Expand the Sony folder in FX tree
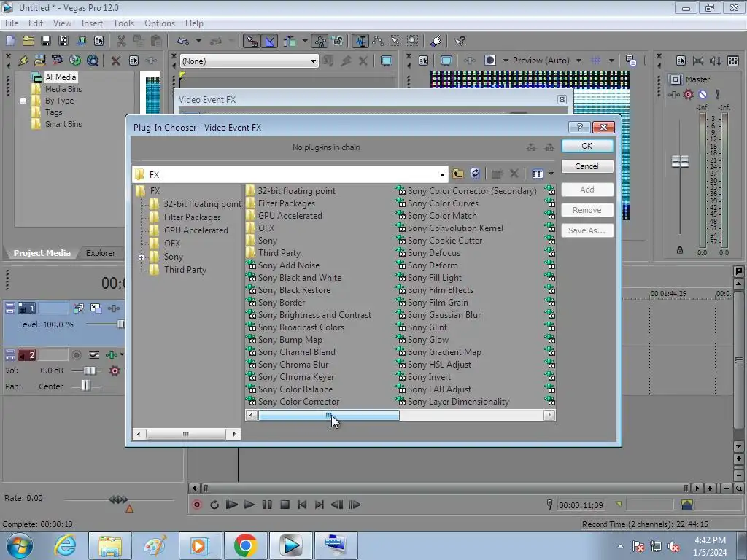747x560 pixels. [141, 257]
